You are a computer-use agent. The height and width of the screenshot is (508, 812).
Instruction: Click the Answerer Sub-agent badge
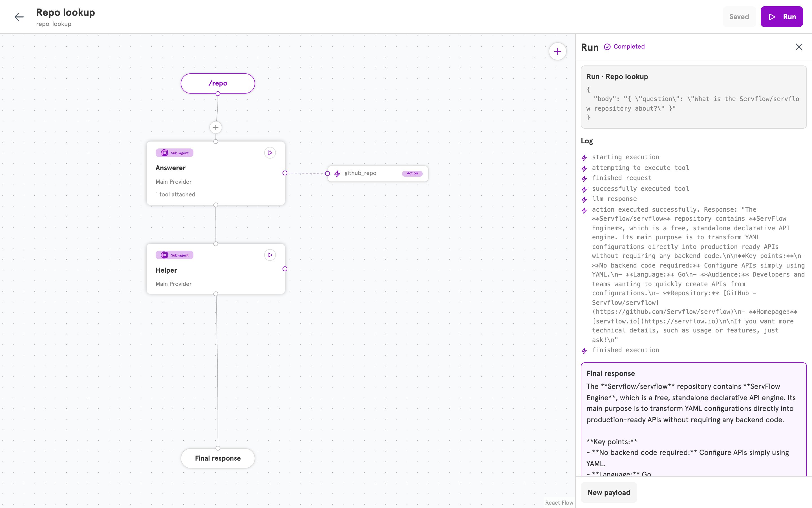175,153
